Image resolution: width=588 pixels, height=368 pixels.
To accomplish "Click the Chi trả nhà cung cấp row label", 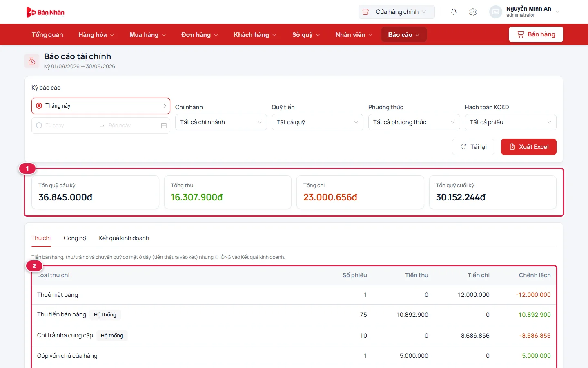I will [x=65, y=335].
